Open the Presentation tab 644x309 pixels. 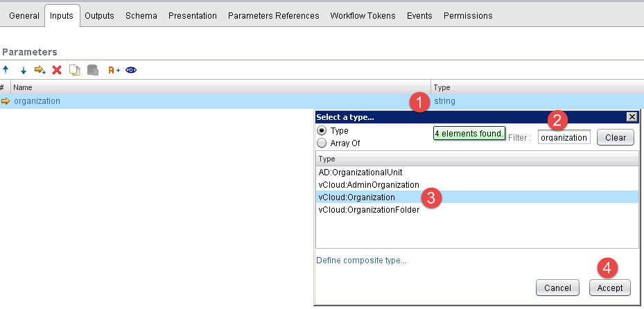click(193, 15)
